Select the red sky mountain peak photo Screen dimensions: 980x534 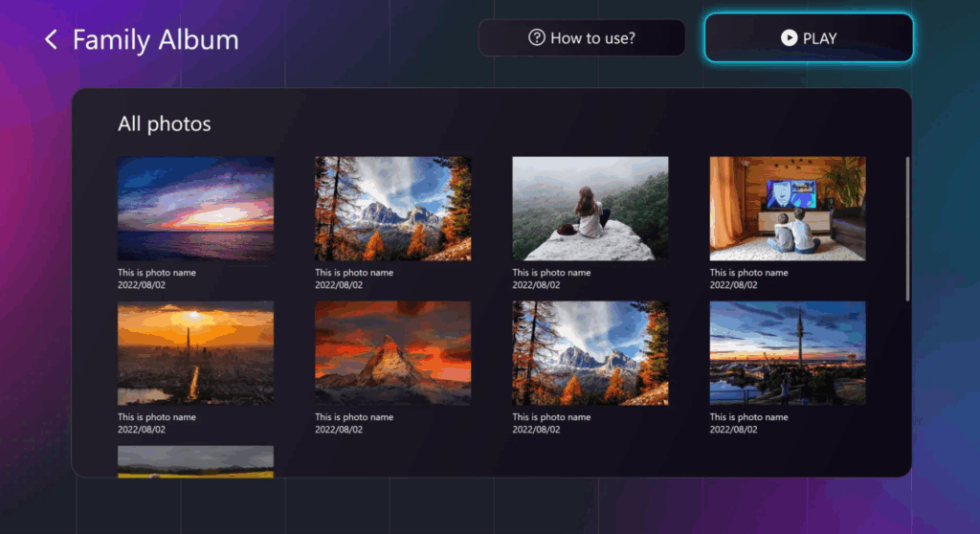pyautogui.click(x=392, y=353)
